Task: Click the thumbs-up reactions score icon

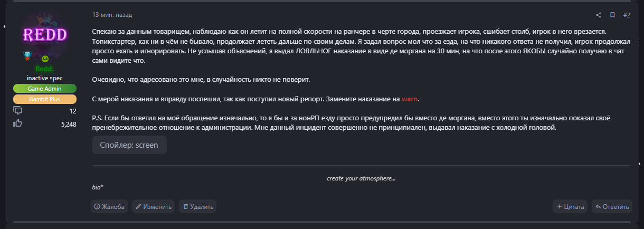Action: coord(18,124)
